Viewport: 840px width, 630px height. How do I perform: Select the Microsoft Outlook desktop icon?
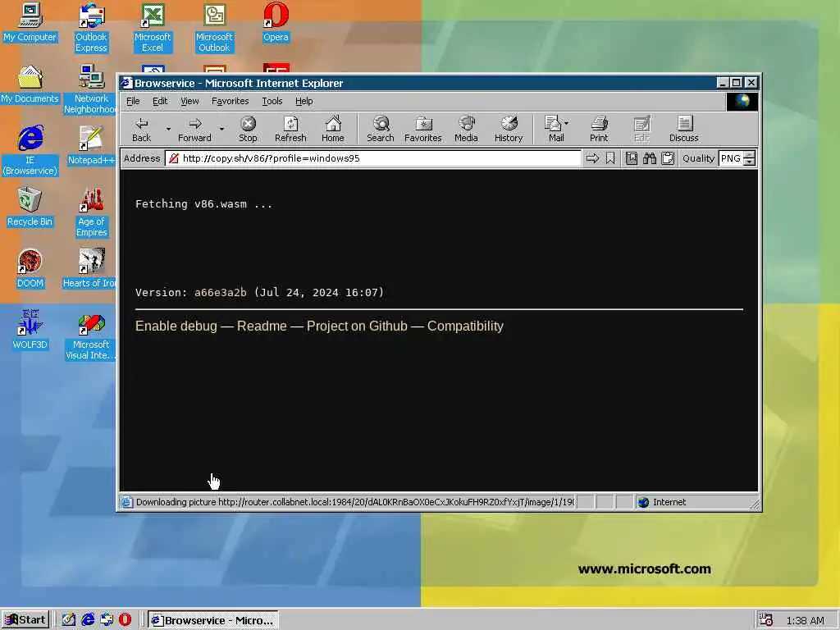tap(214, 28)
